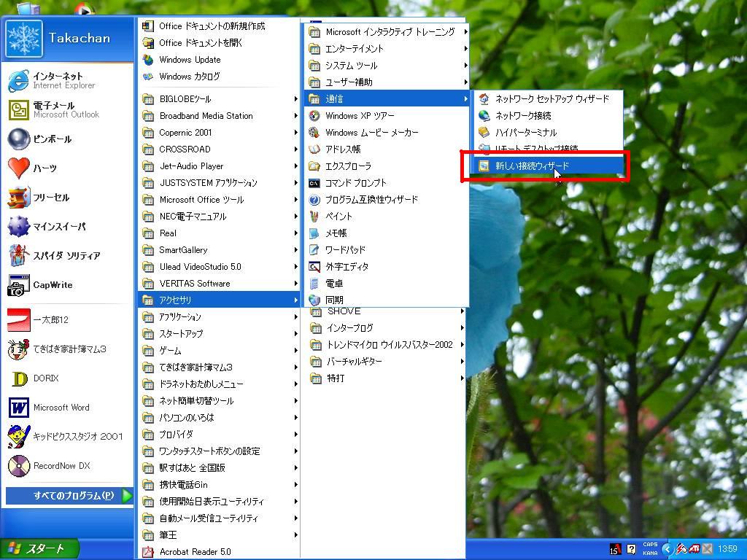Expand the Broadband Media Station folder arrow
The width and height of the screenshot is (747, 560).
pyautogui.click(x=296, y=116)
